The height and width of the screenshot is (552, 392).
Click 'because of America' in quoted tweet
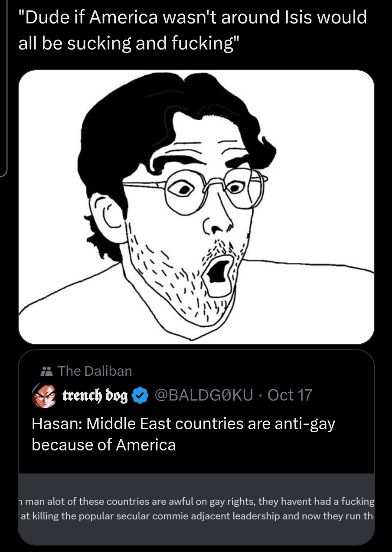(x=104, y=445)
